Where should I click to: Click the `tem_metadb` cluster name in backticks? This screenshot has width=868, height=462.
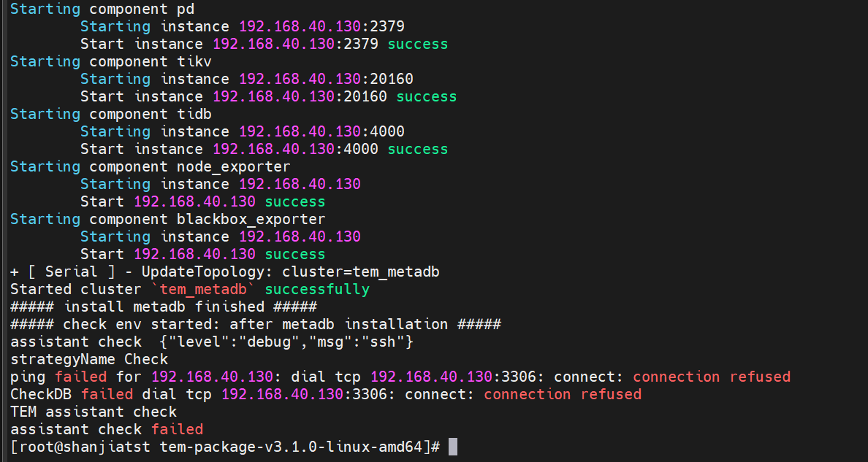point(208,289)
